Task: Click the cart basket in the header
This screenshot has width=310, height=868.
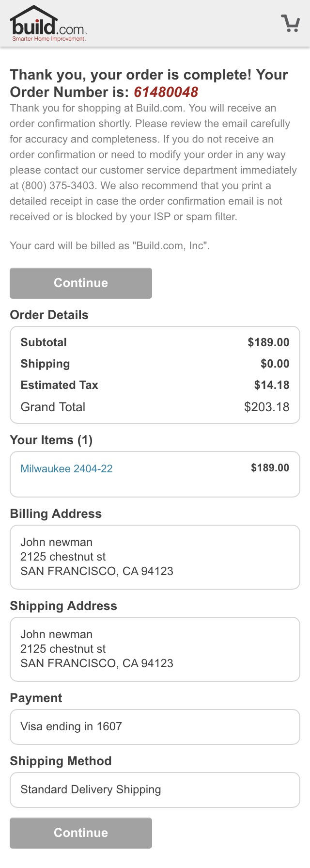Action: (291, 23)
